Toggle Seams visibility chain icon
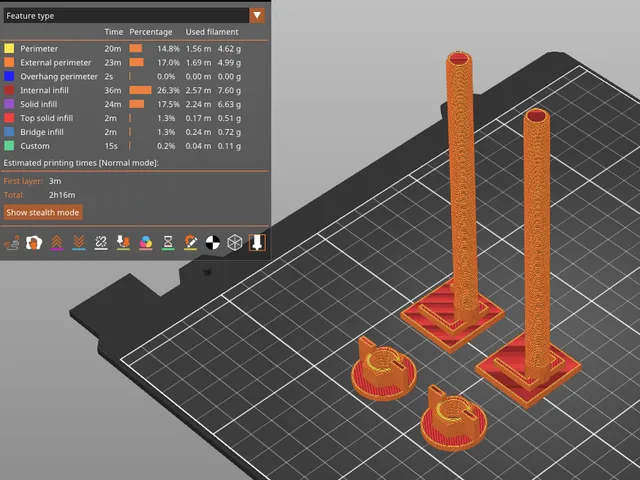This screenshot has height=480, width=640. (101, 243)
